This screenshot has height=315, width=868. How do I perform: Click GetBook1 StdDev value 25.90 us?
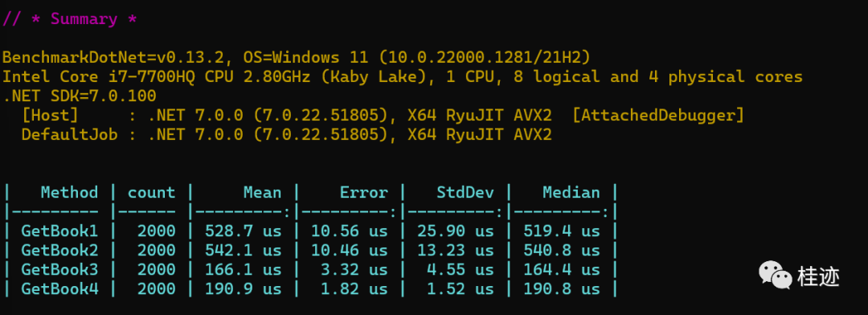[x=455, y=231]
